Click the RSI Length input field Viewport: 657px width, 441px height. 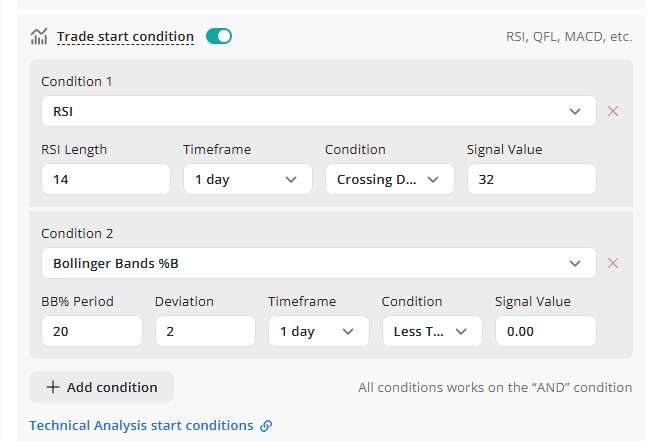coord(105,180)
